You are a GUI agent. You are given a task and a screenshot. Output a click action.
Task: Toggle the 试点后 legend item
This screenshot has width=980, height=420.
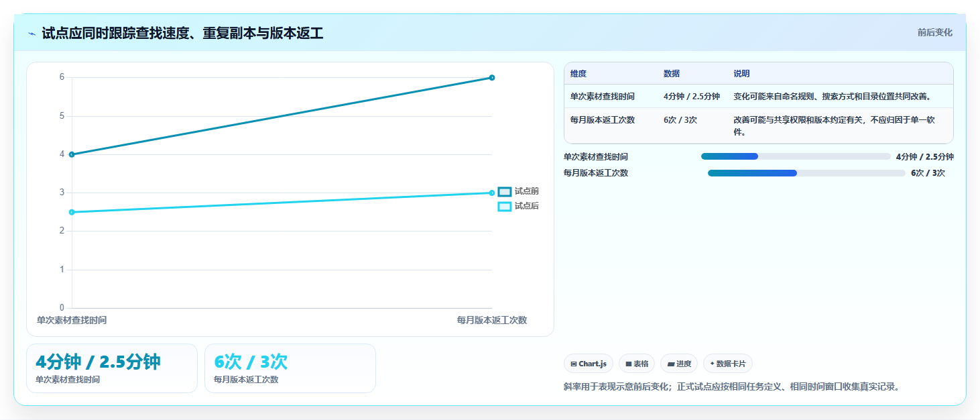click(x=518, y=206)
